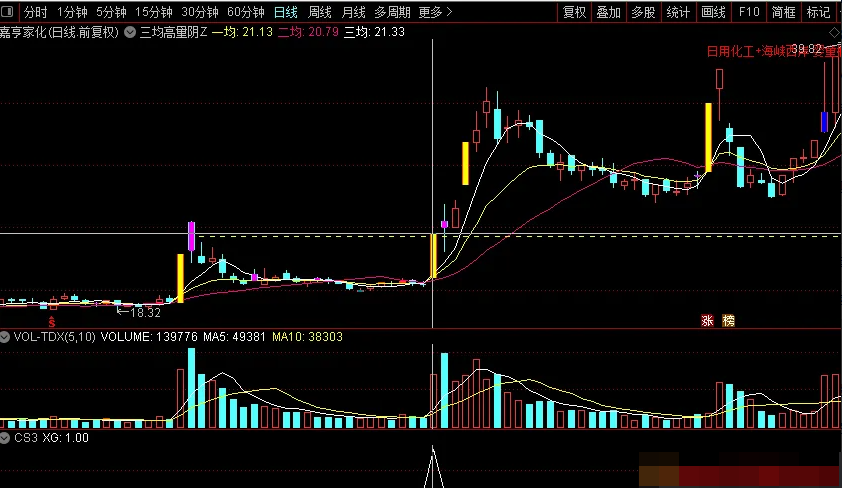Click the 叠加 overlay button

(x=608, y=12)
